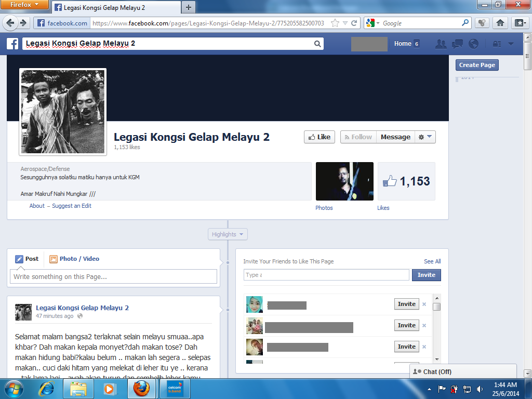Viewport: 532px width, 399px height.
Task: Open Windows Media Player on taskbar
Action: click(109, 389)
